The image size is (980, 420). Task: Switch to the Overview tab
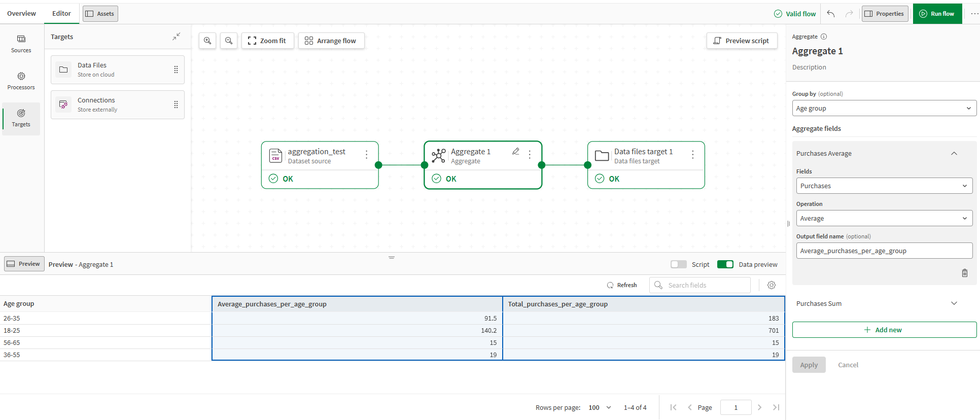(21, 14)
